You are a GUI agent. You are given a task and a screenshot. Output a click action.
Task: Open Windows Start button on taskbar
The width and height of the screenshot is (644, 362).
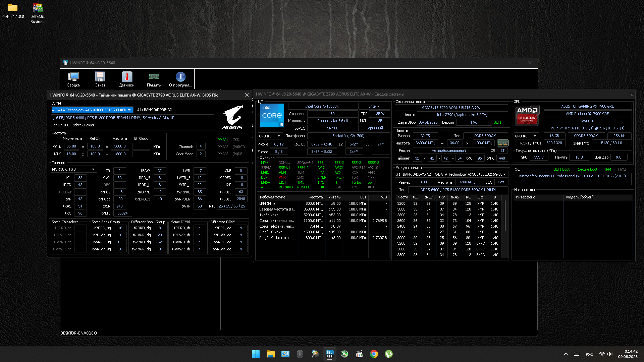[256, 354]
